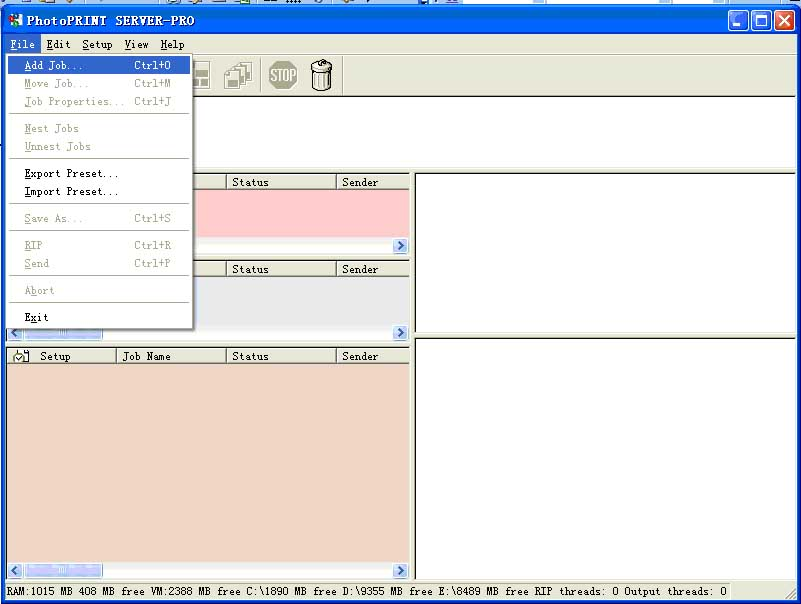
Task: Select the Abort menu entry
Action: [x=99, y=290]
